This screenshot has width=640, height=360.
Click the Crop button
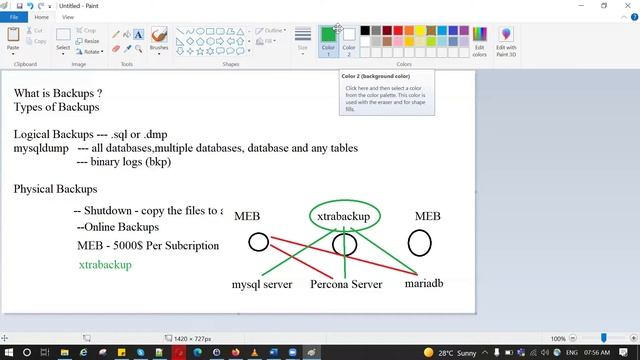click(x=86, y=31)
